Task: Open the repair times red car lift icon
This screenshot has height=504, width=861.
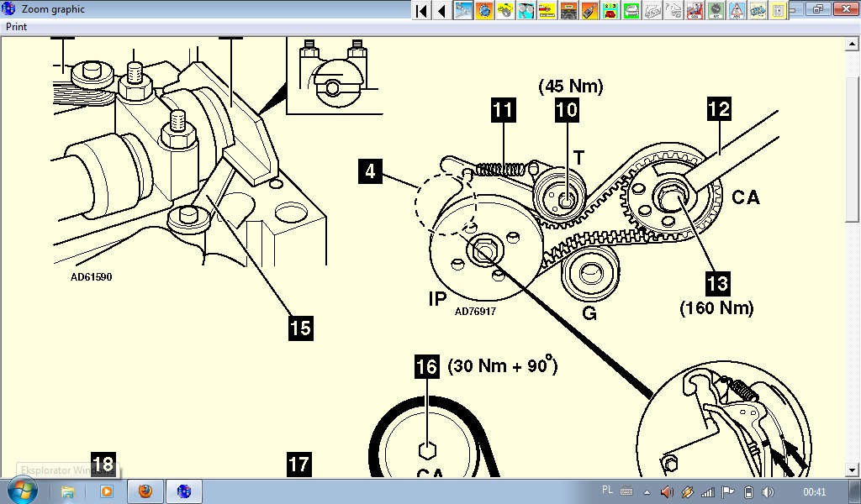Action: click(610, 10)
